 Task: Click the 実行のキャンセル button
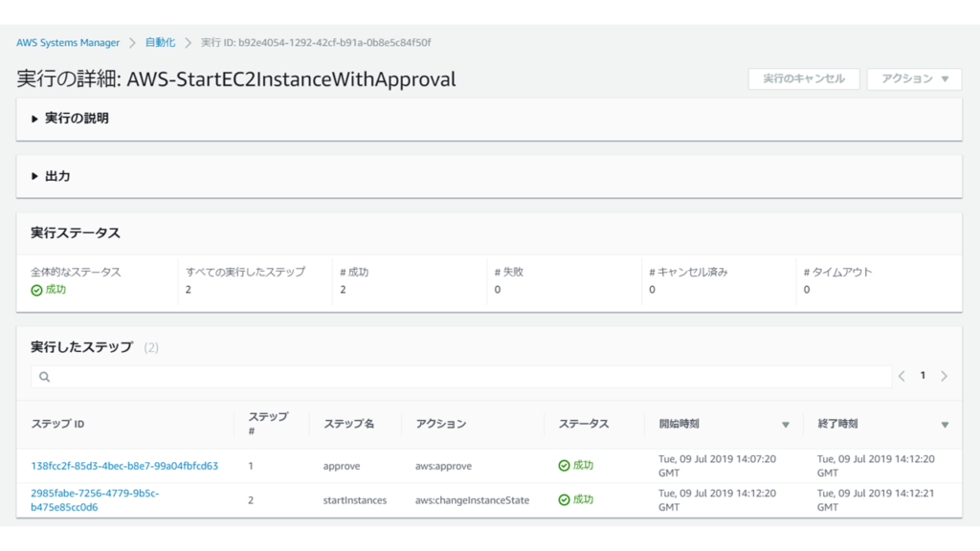click(x=803, y=78)
